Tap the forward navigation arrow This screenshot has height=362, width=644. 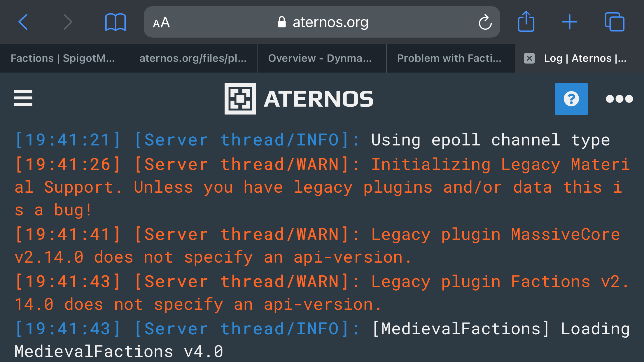pos(68,22)
